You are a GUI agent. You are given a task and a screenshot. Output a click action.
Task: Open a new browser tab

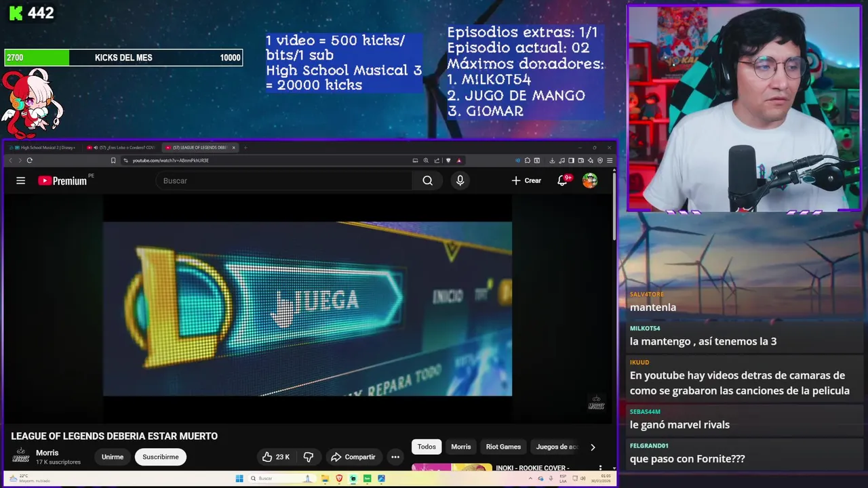pos(245,147)
